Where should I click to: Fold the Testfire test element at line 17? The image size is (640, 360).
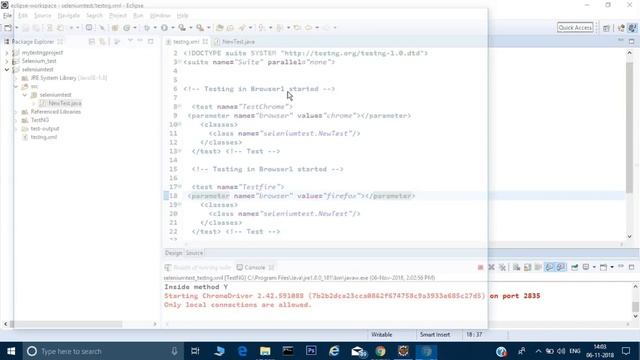click(180, 186)
